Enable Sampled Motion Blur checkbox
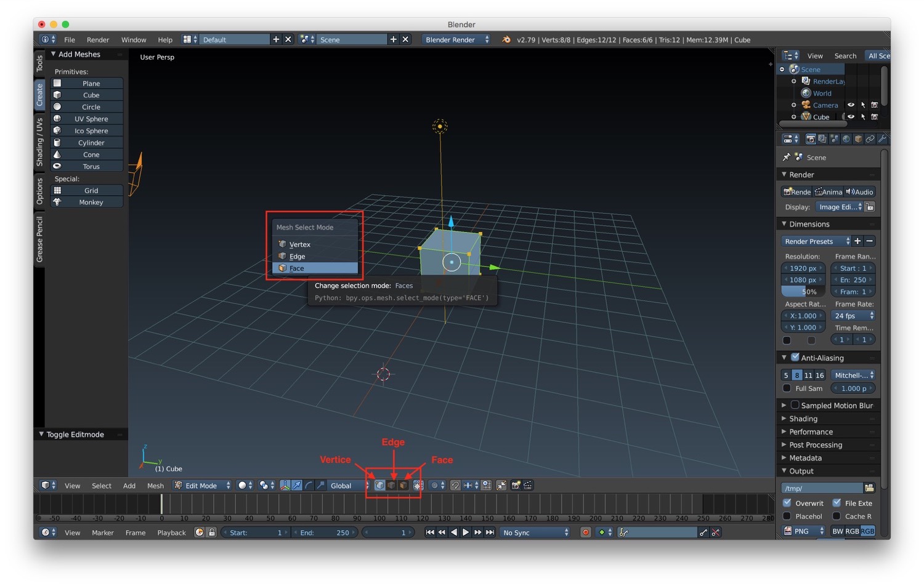Screen dimensions: 924x586 [x=795, y=405]
